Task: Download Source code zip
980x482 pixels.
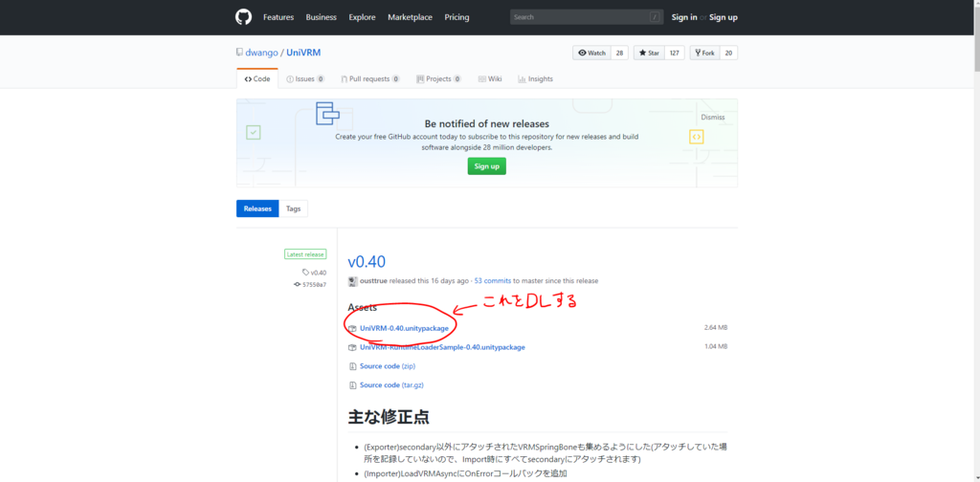Action: (388, 366)
